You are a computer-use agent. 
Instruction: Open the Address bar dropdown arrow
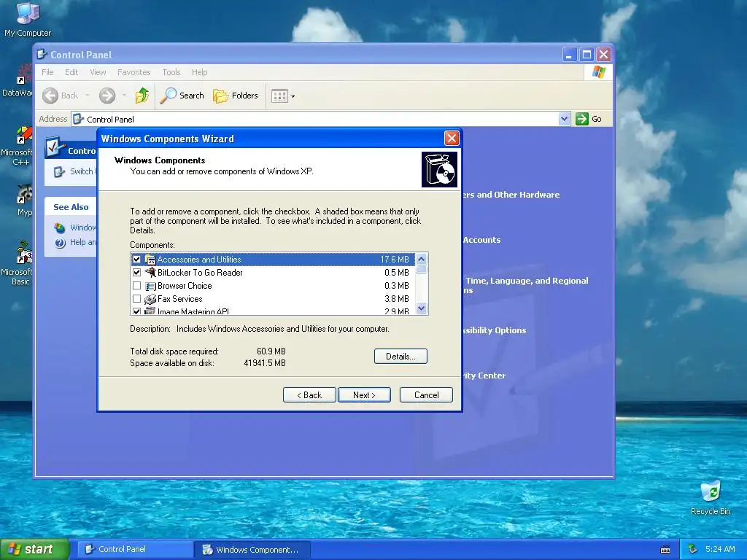coord(564,119)
